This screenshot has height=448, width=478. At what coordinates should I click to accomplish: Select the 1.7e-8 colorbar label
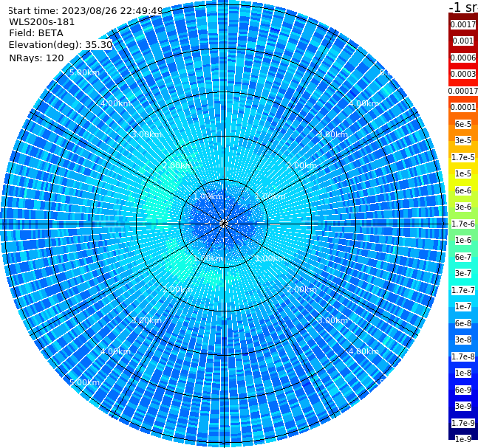[x=463, y=356]
